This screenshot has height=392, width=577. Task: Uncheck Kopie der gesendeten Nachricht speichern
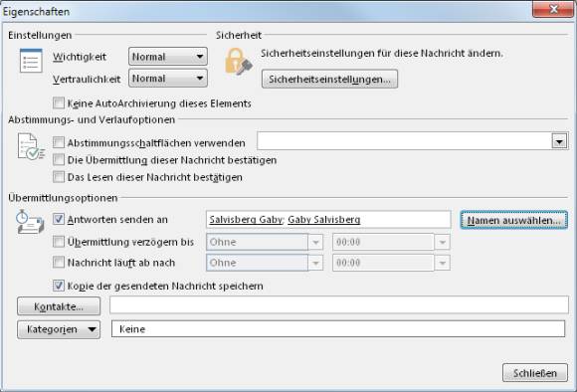59,286
